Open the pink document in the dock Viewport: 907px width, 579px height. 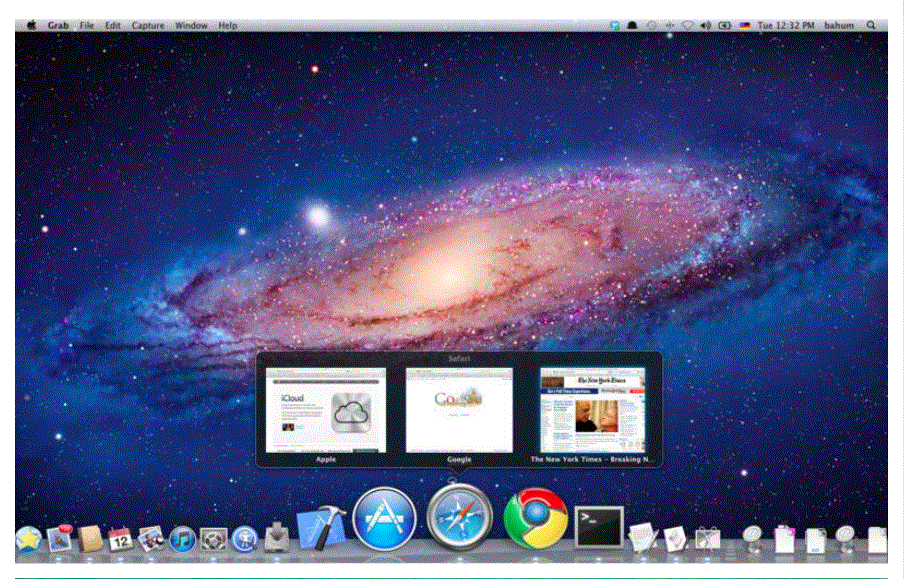[783, 539]
